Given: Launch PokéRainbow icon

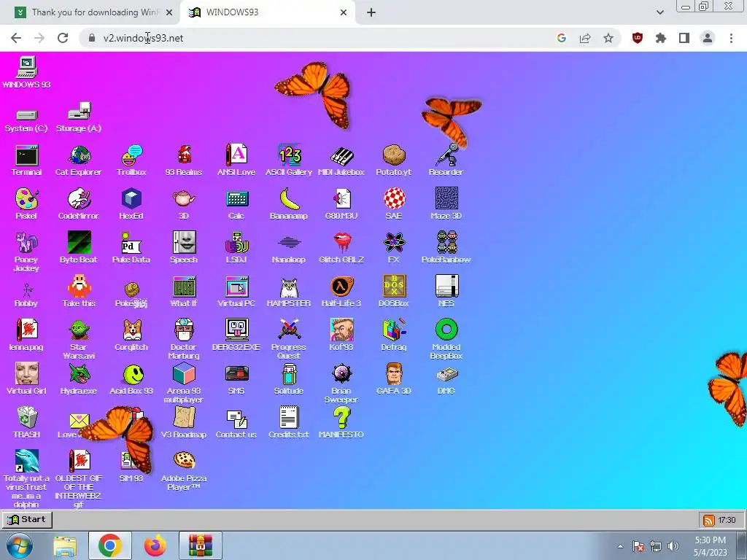Looking at the screenshot, I should tap(446, 248).
